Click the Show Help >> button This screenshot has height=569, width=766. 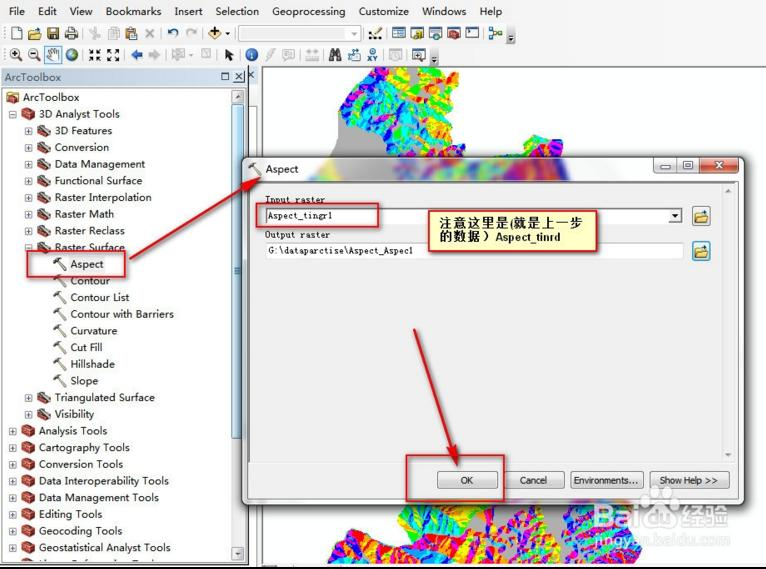point(689,480)
